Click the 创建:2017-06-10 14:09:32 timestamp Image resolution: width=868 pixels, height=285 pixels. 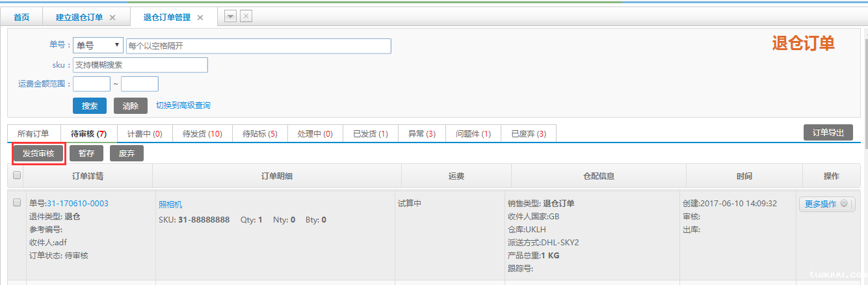tap(730, 204)
